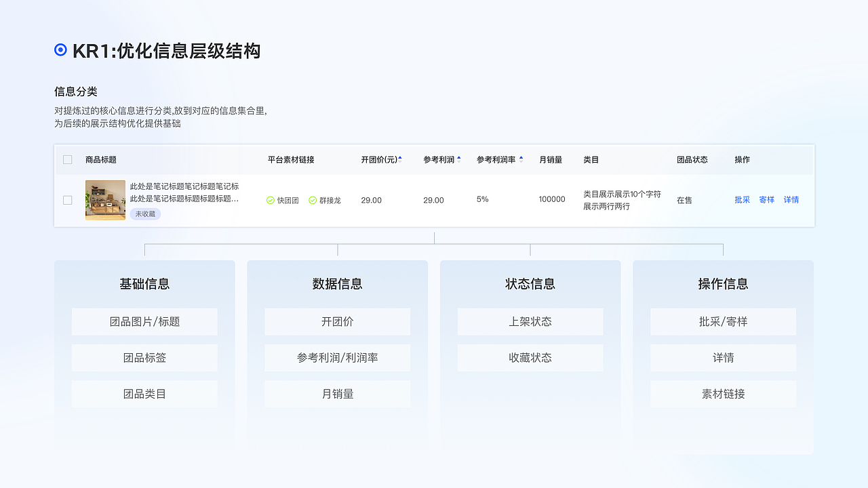Sort by 开团价(元) column arrow
Screen dimensions: 868x488
click(400, 160)
